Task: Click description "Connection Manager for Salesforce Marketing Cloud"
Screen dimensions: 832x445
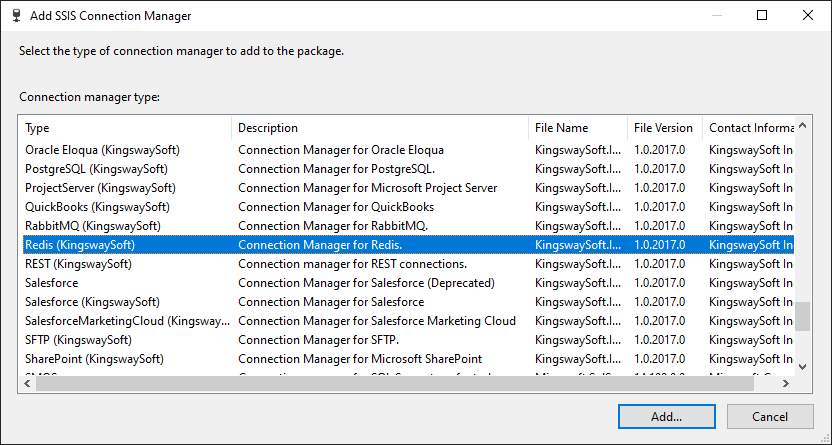Action: coord(377,321)
